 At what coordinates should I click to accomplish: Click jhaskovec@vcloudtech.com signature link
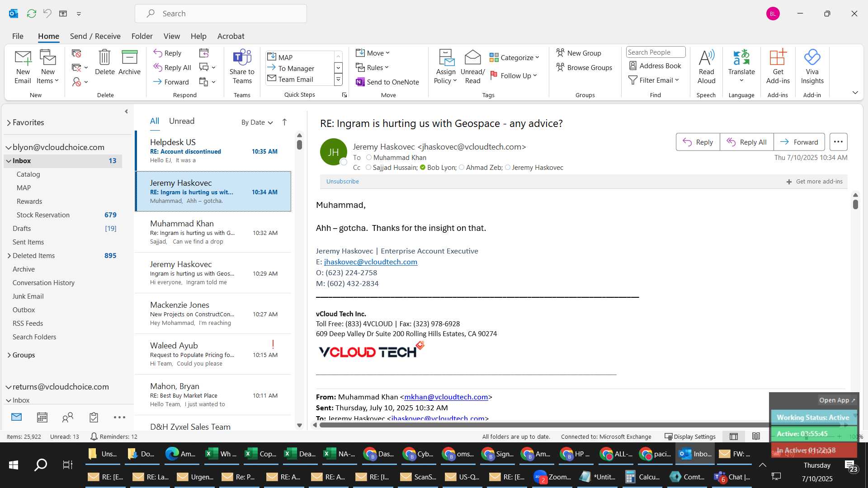pos(370,262)
